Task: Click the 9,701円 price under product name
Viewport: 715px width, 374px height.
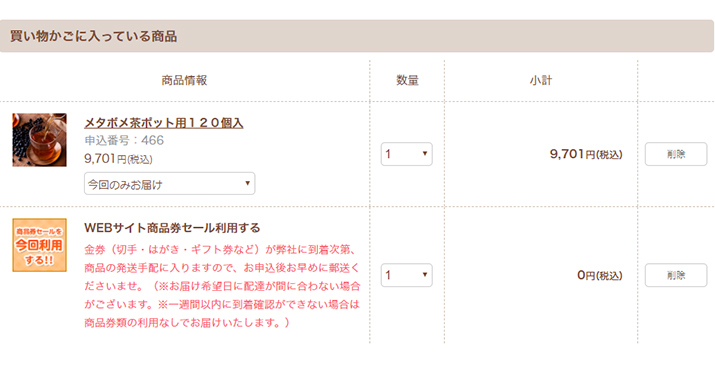Action: tap(119, 159)
